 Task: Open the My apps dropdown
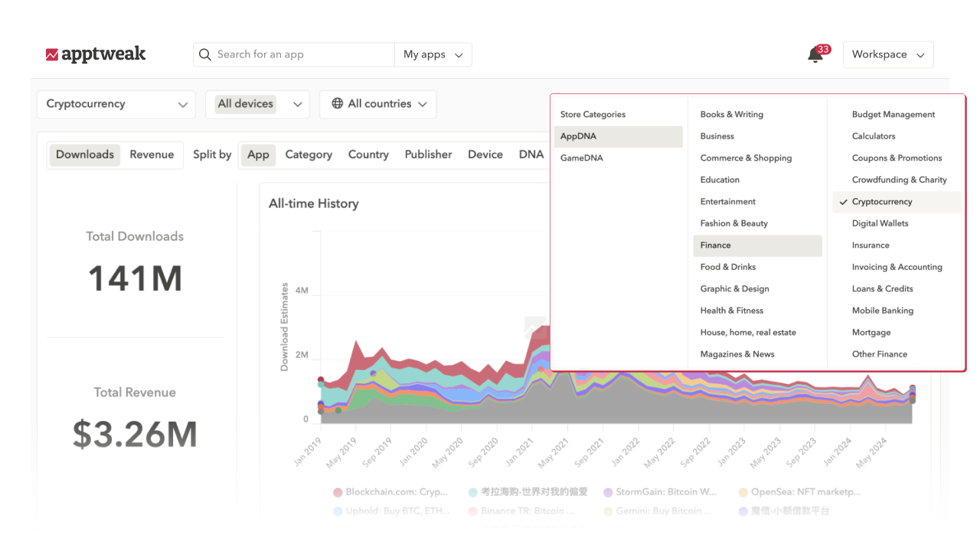(x=433, y=54)
